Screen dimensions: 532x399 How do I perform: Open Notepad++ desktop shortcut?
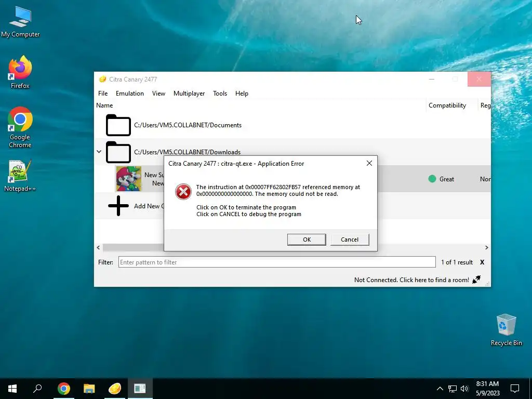[20, 176]
